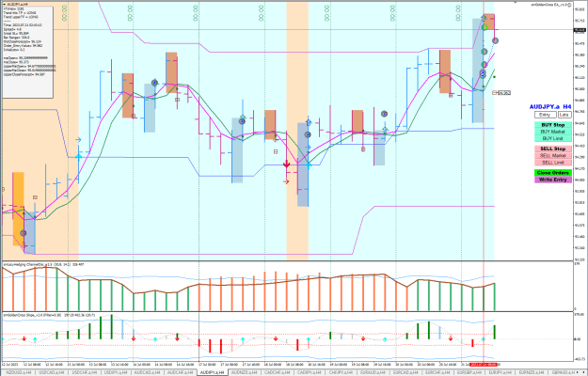Click the AUDJPY.a H4 symbol label
The width and height of the screenshot is (588, 376).
tap(550, 107)
